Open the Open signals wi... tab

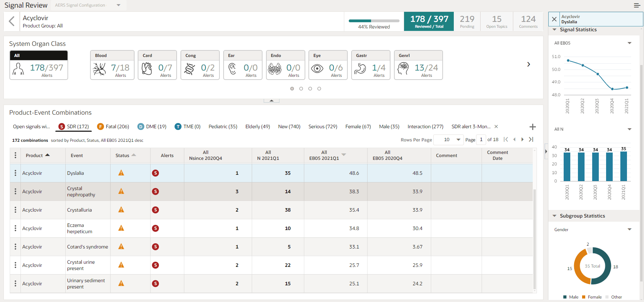tap(31, 126)
